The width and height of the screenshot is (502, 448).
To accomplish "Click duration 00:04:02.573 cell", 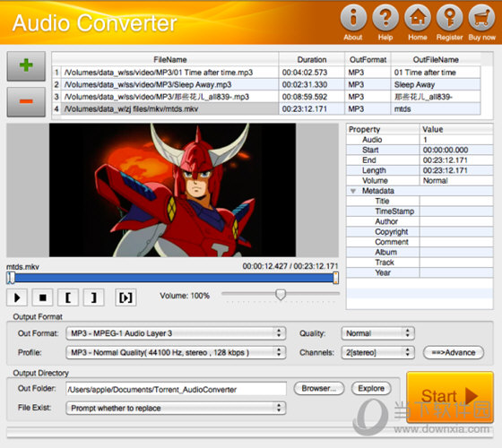I will pos(312,73).
